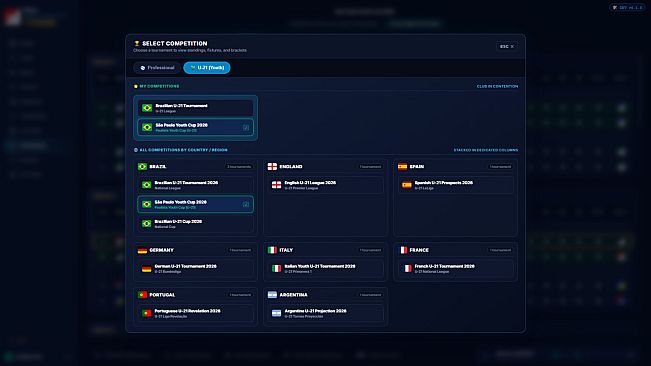
Task: Click the trophy icon beside Select Competition
Action: [x=137, y=43]
